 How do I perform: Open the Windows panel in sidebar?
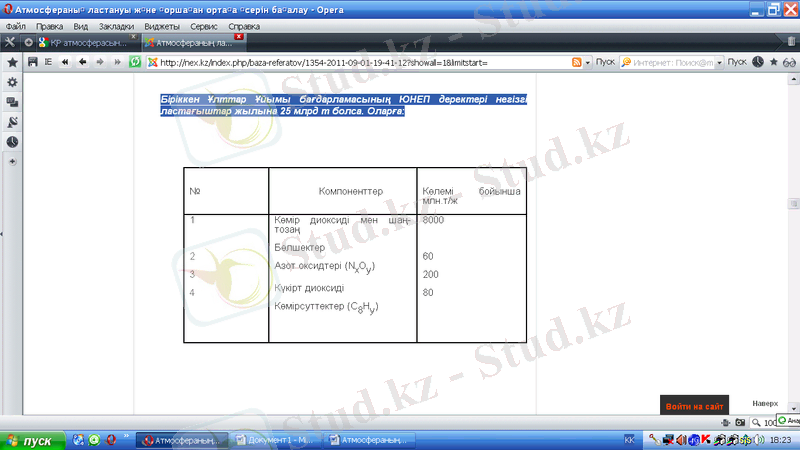point(12,102)
